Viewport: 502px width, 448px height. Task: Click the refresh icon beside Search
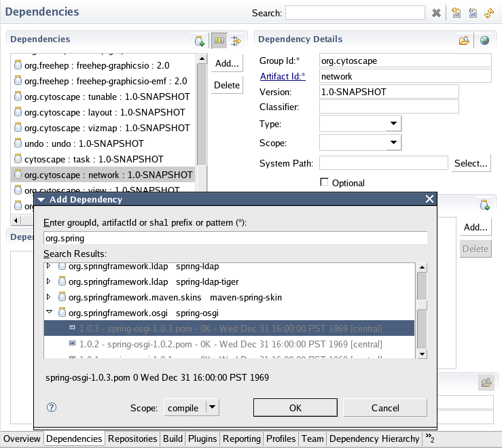pos(489,13)
